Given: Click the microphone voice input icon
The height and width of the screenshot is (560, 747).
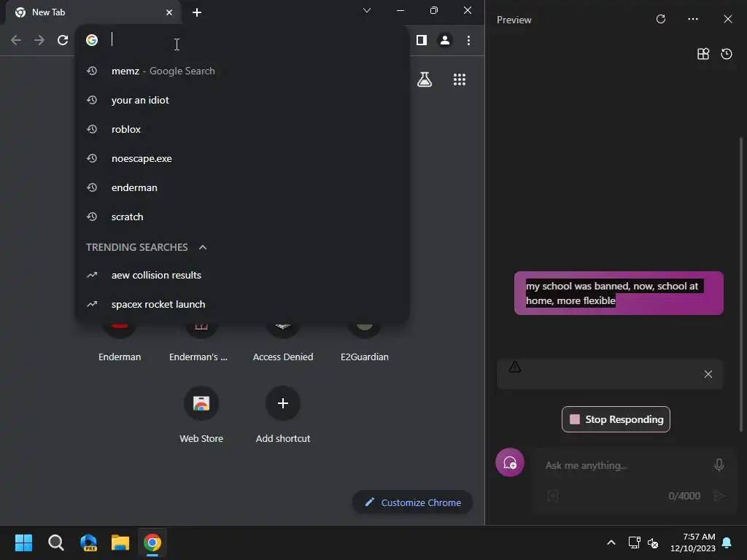Looking at the screenshot, I should coord(719,464).
